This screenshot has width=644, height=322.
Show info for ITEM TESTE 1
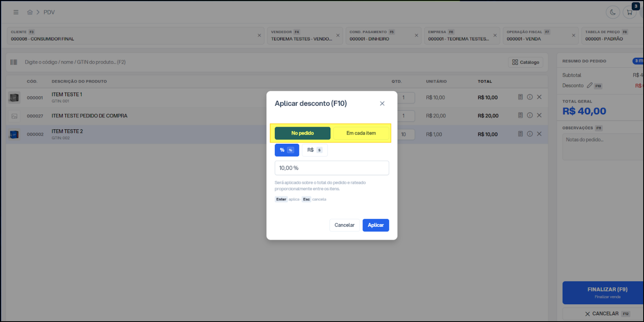coord(530,97)
